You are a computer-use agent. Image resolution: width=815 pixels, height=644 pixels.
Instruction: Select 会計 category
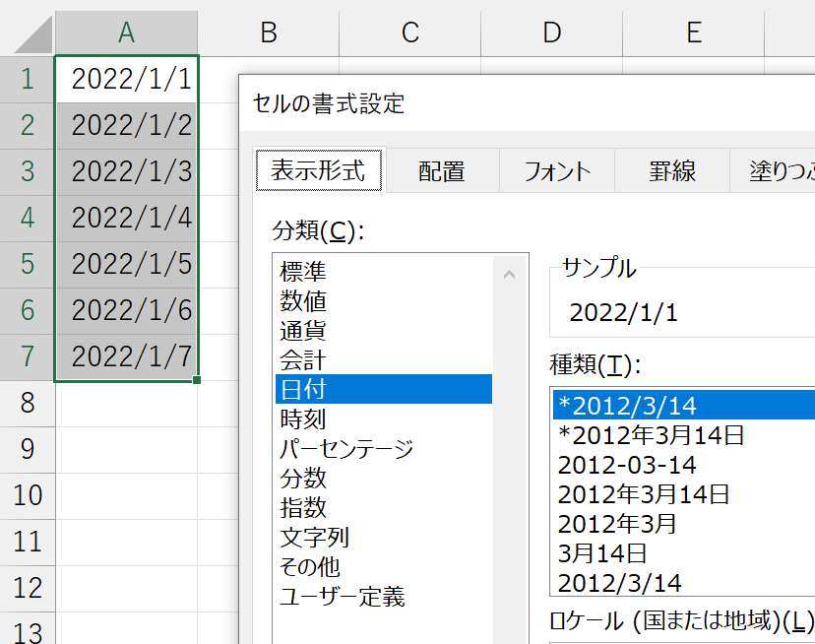point(384,360)
